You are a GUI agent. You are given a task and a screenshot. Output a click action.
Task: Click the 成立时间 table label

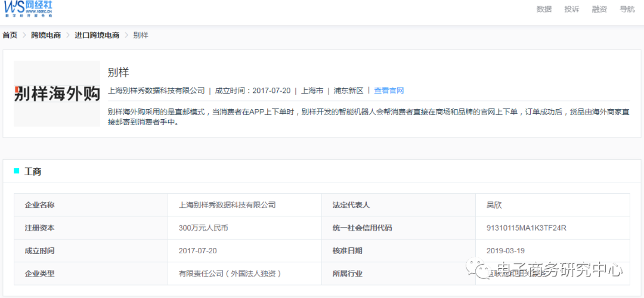39,251
